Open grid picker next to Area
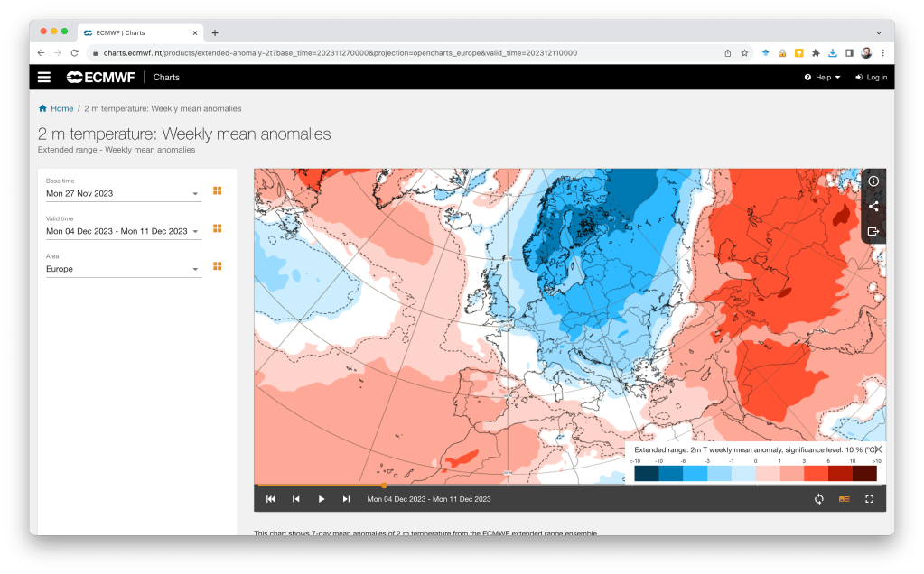 (x=217, y=267)
